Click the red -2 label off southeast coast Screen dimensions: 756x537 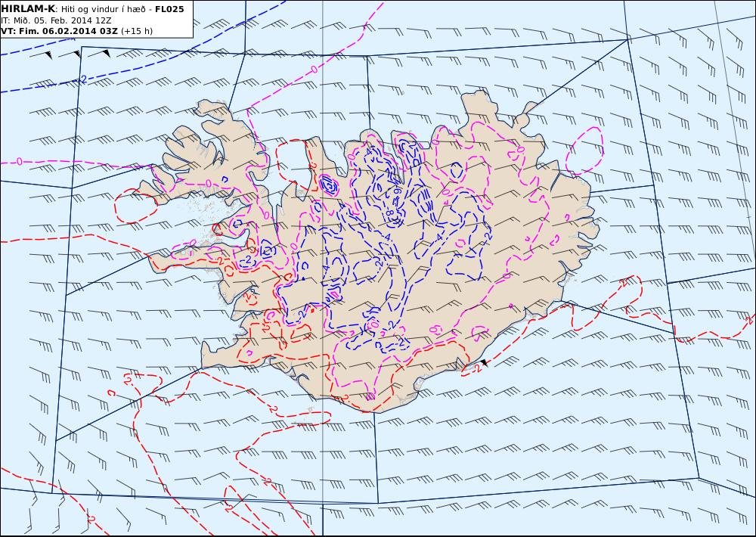pos(476,368)
